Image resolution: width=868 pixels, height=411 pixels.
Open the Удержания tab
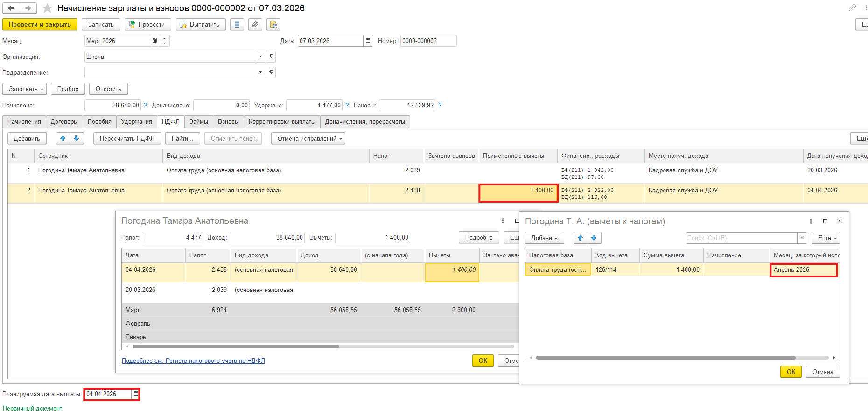click(x=137, y=122)
